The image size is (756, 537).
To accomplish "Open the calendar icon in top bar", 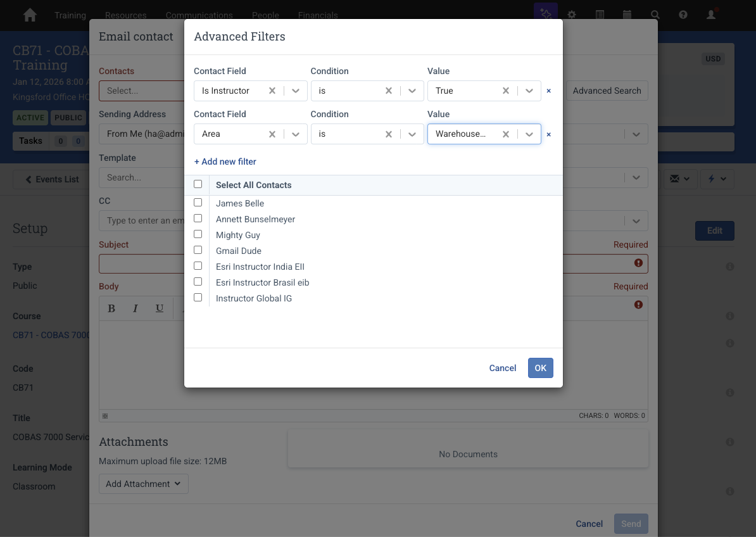I will click(x=627, y=15).
